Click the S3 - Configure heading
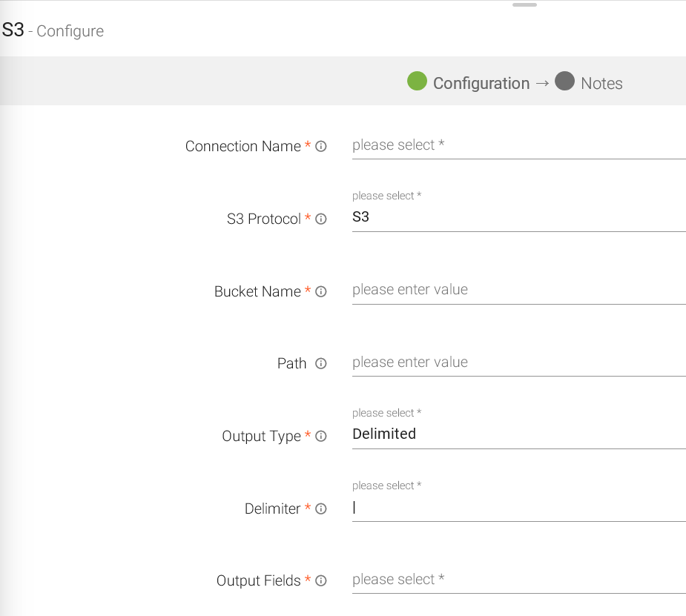The width and height of the screenshot is (686, 616). click(x=53, y=31)
